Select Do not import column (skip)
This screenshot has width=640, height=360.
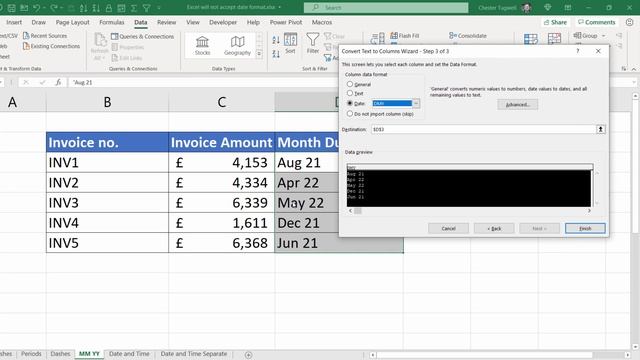[350, 114]
